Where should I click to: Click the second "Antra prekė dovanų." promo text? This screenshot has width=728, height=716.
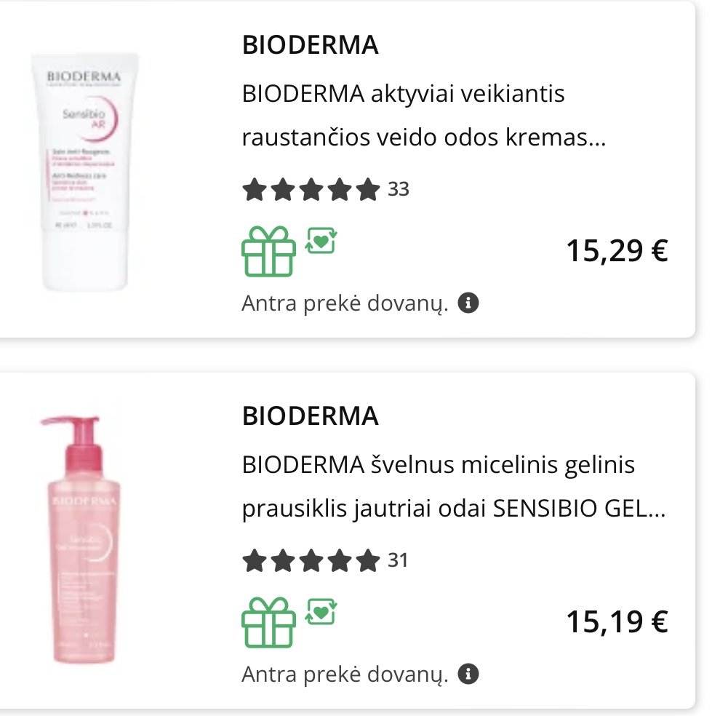tap(345, 675)
